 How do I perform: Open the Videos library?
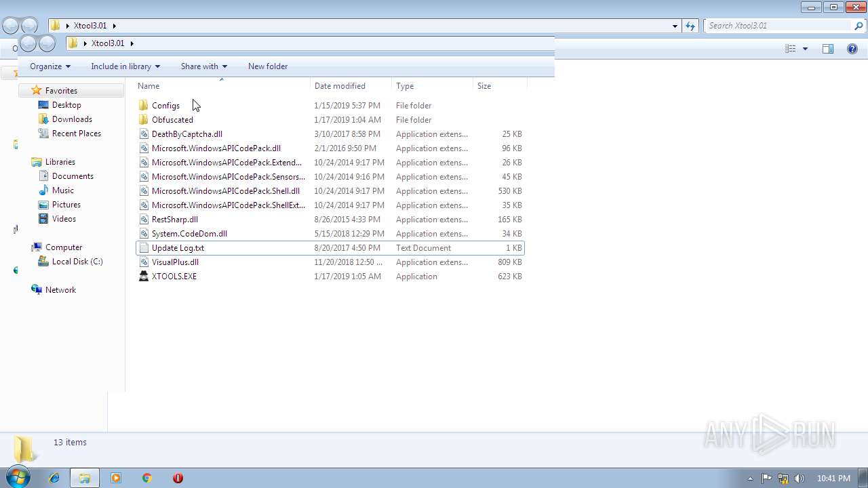(x=64, y=219)
